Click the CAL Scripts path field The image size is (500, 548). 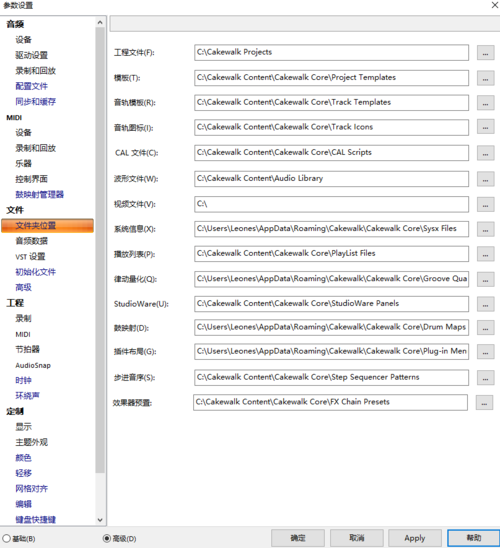coord(331,153)
